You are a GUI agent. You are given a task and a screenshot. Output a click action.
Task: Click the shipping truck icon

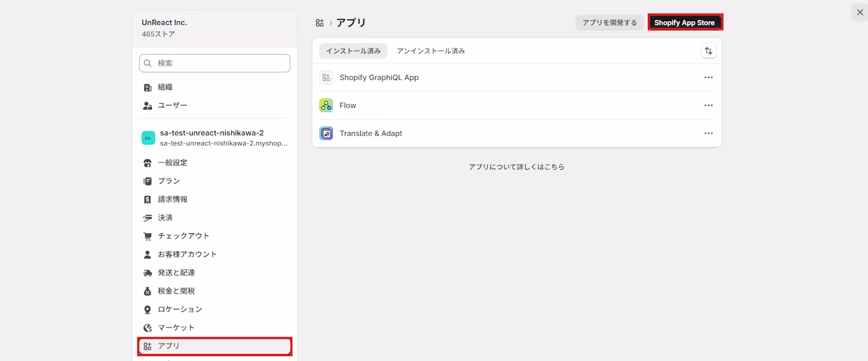click(148, 273)
